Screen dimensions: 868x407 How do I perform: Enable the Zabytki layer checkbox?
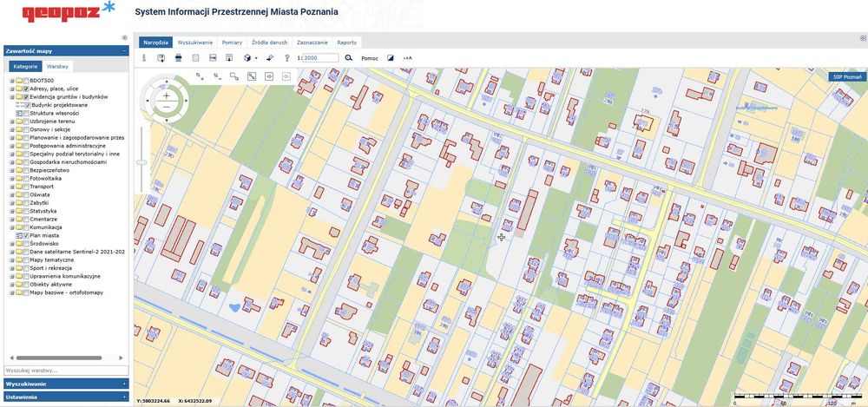coord(26,203)
